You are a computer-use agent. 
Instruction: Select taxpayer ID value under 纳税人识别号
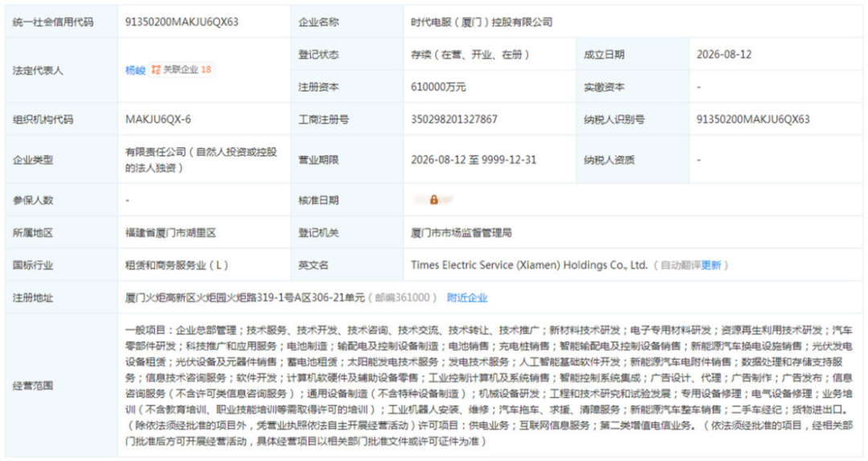(753, 119)
